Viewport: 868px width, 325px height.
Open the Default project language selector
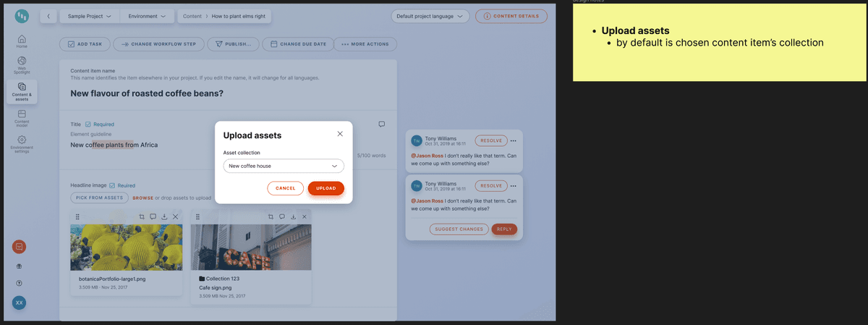(430, 16)
